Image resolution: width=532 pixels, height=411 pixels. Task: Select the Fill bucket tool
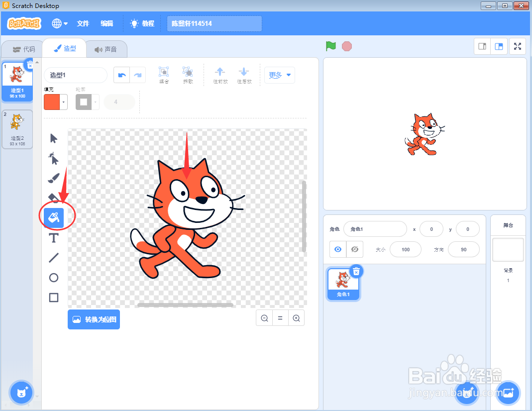click(54, 218)
